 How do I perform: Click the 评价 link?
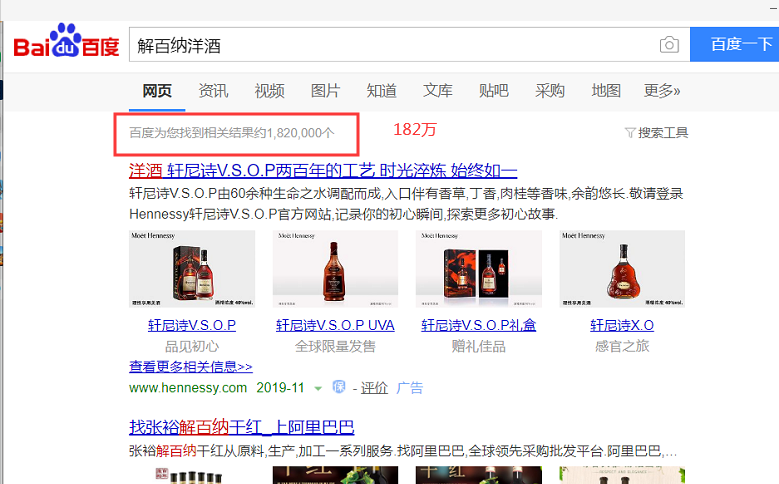(374, 388)
